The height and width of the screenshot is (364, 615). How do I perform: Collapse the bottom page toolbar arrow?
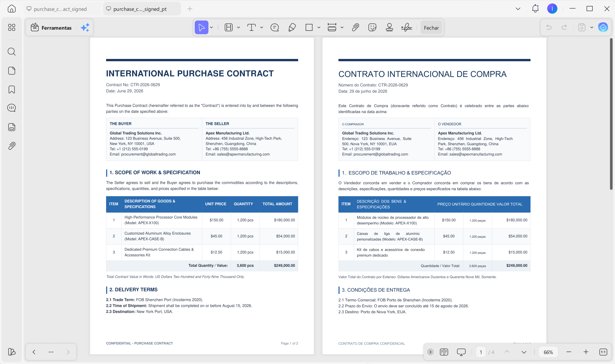coord(430,352)
